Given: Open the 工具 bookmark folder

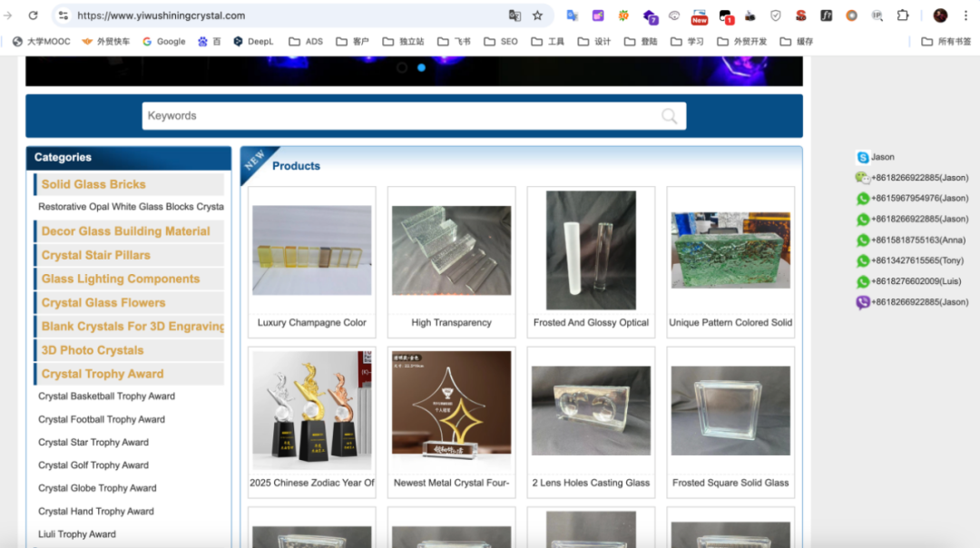Looking at the screenshot, I should point(547,41).
